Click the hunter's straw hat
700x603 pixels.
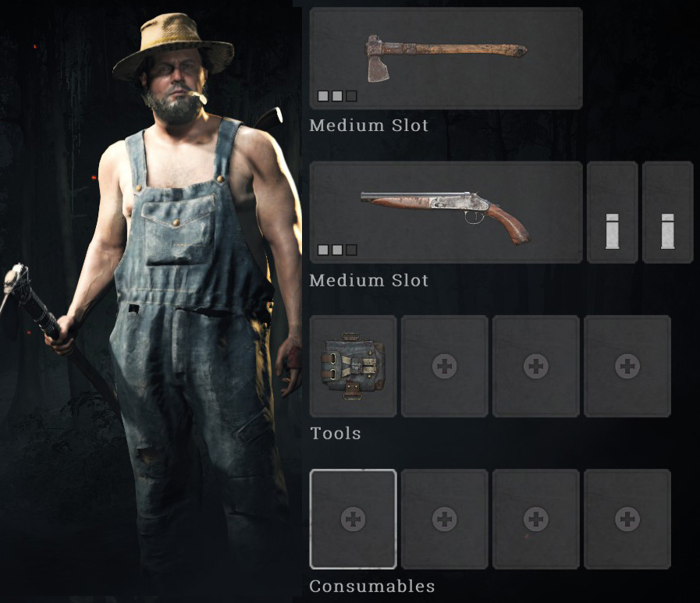pyautogui.click(x=173, y=44)
